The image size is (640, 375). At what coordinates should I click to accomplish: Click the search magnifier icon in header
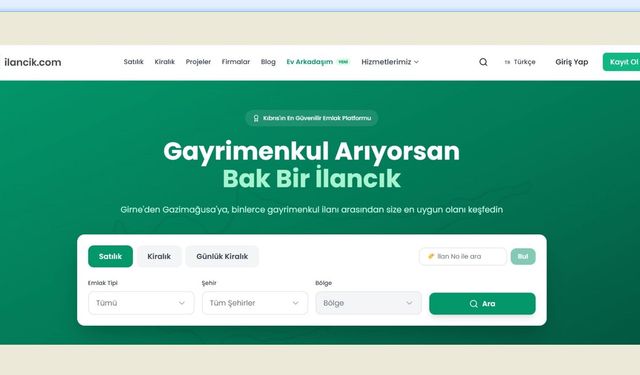click(x=483, y=62)
